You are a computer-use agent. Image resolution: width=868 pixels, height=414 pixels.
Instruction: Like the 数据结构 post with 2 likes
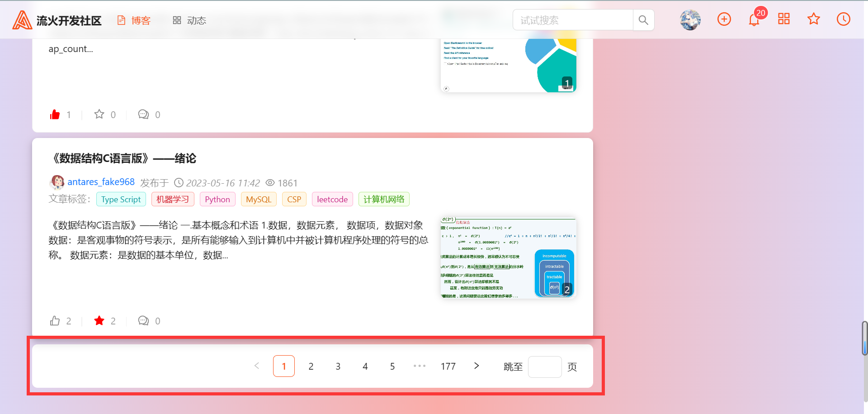pyautogui.click(x=55, y=321)
